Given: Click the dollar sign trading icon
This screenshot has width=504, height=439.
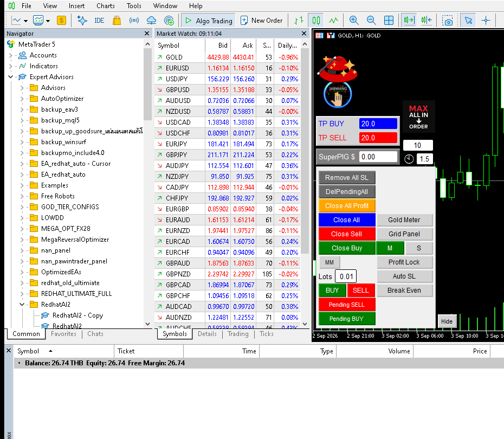Looking at the screenshot, I should coord(61,21).
